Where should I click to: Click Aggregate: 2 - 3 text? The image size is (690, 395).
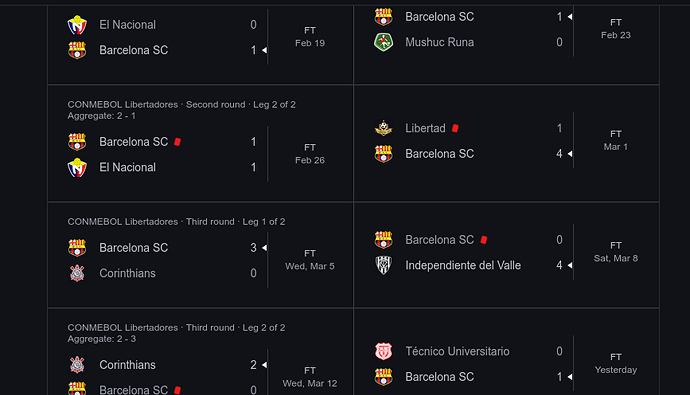102,339
